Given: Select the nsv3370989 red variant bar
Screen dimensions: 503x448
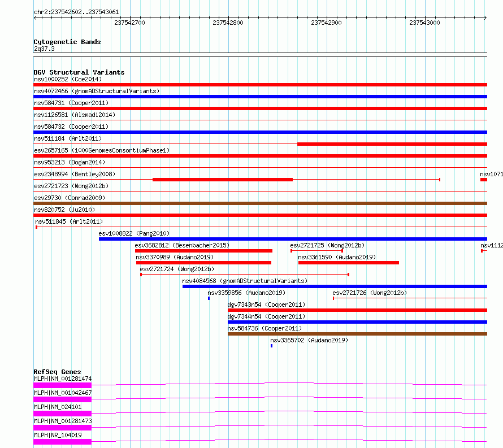Looking at the screenshot, I should 203,263.
